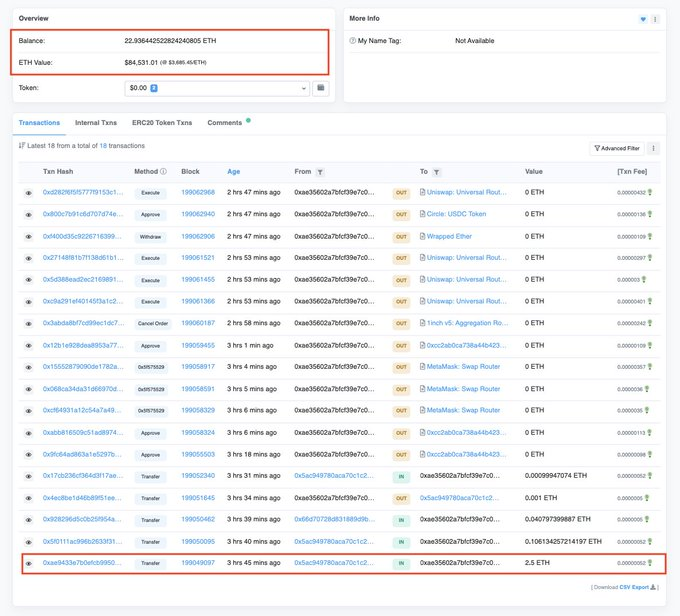This screenshot has width=680, height=616.
Task: Select the ETH Value '$84,531.01'
Action: 141,62
